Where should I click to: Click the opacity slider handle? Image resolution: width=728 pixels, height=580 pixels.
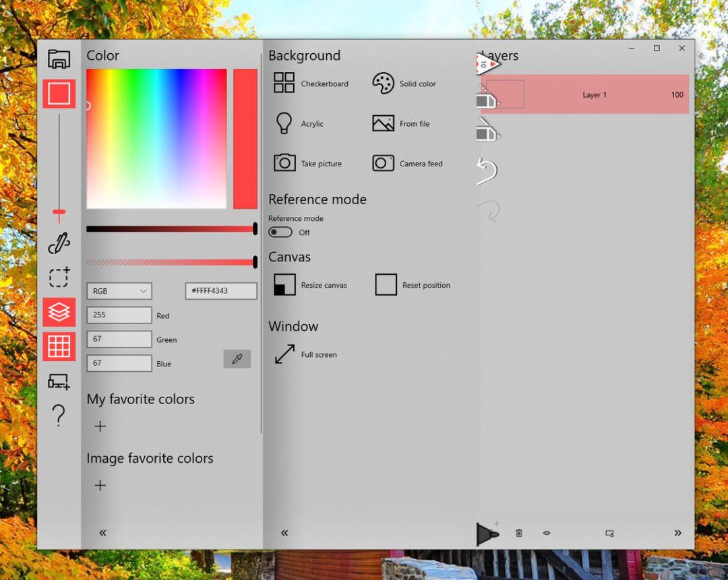click(x=255, y=262)
